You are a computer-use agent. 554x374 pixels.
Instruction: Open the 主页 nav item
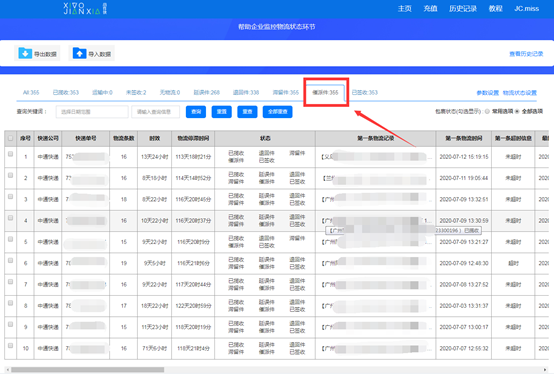point(405,8)
